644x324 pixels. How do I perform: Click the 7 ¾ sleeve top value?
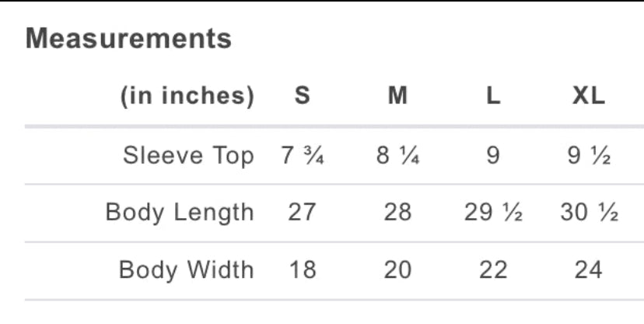click(302, 156)
